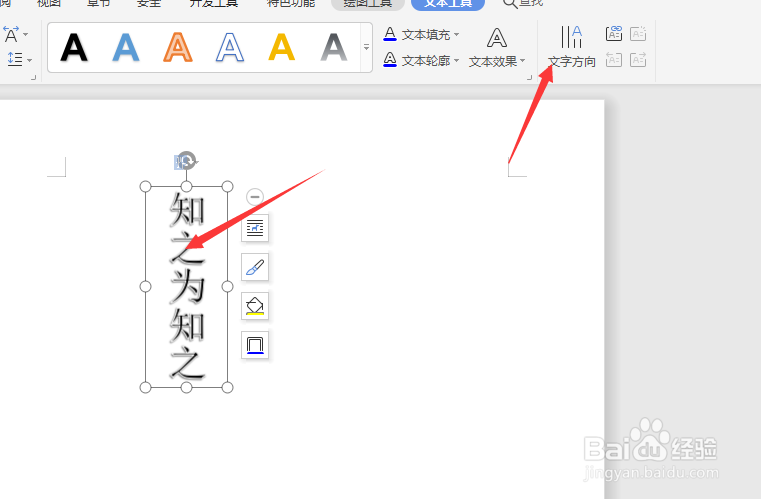The image size is (761, 499).
Task: Click the break text box link icon
Action: coord(638,34)
